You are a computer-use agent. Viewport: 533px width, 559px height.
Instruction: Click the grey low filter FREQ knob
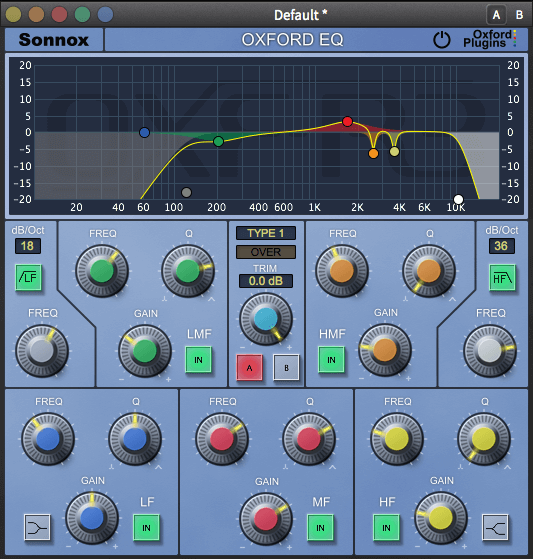coord(42,351)
